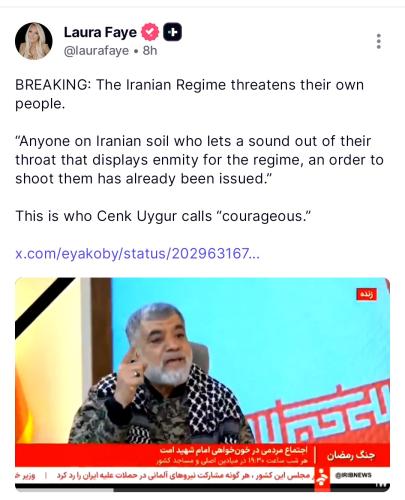Click the red live badge on the video
Viewport: 405px width, 500px height.
pos(366,294)
